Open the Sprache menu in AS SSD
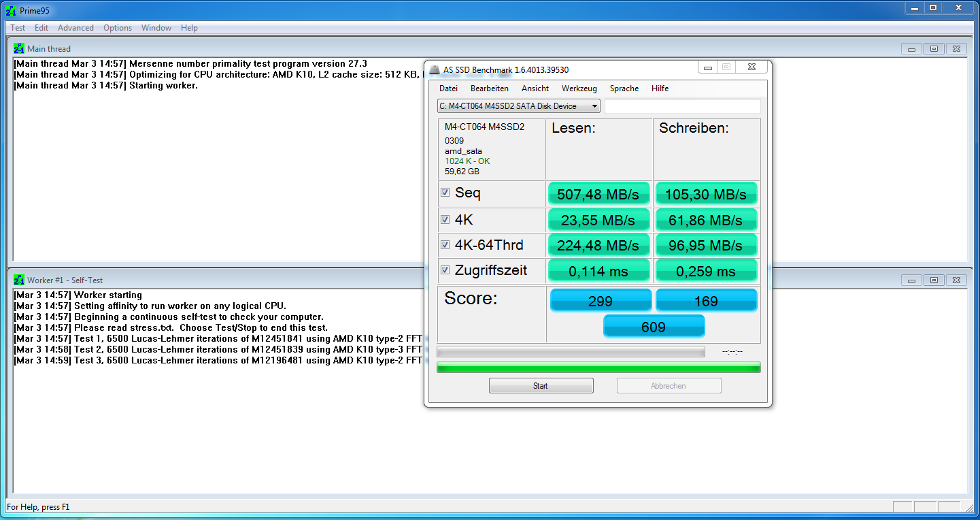 coord(624,88)
